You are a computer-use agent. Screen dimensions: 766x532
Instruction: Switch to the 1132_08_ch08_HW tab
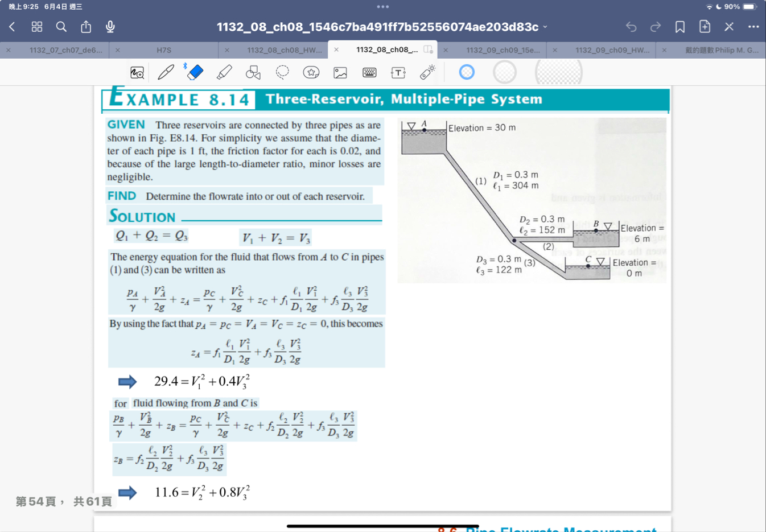coord(284,50)
